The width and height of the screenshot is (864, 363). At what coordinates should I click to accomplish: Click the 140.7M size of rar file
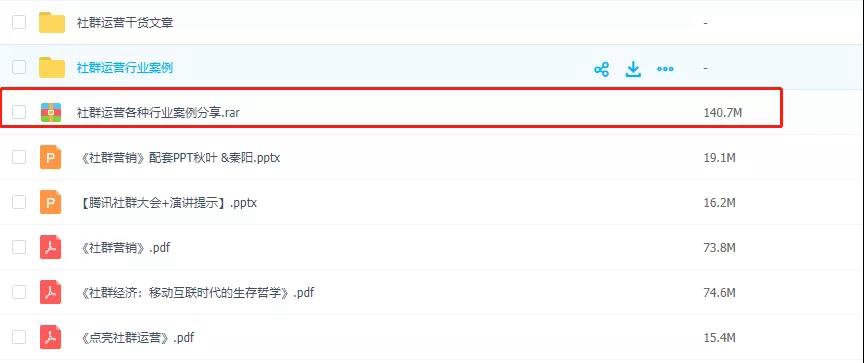[x=722, y=113]
